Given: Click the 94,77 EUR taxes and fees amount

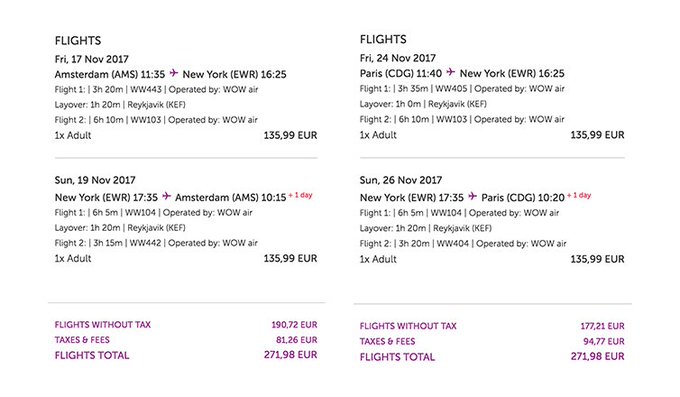Looking at the screenshot, I should [604, 341].
